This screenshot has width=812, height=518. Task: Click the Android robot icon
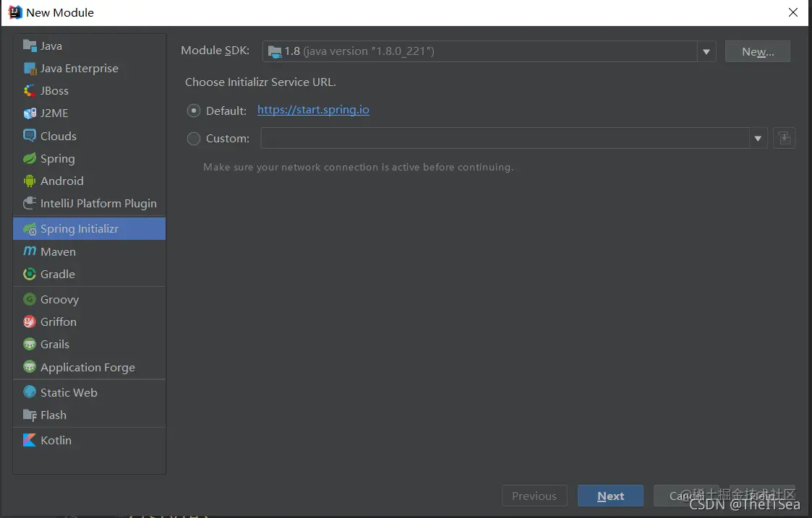(x=30, y=181)
